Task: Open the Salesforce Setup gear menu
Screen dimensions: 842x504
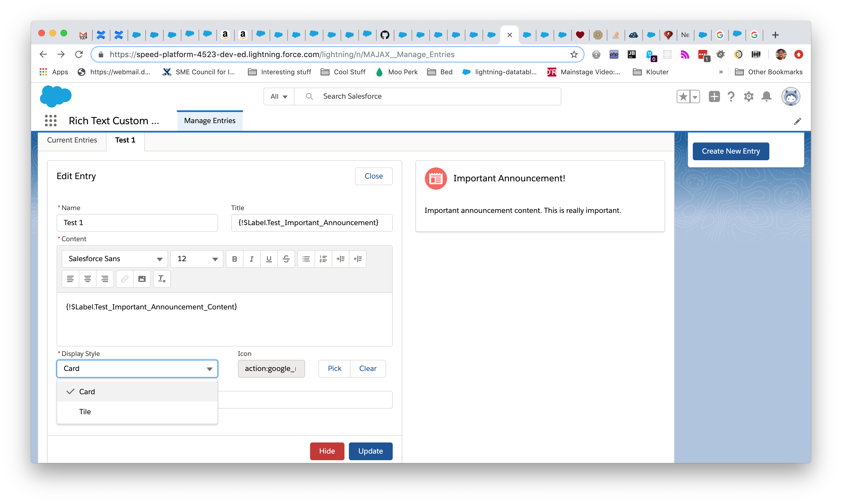Action: pyautogui.click(x=749, y=96)
